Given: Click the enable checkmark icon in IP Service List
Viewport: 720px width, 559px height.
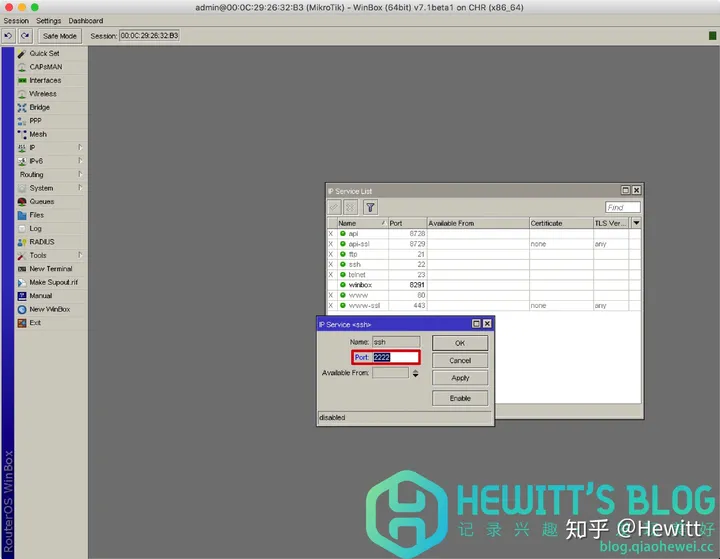Looking at the screenshot, I should pos(334,208).
